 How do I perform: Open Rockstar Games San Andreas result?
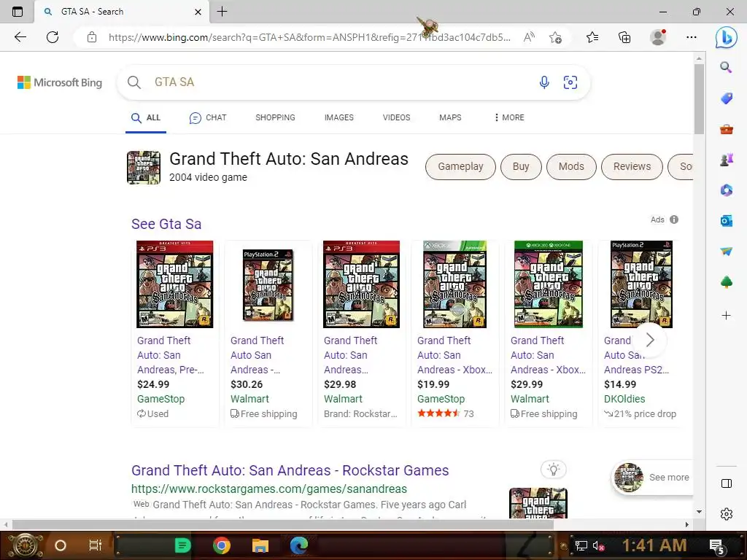[290, 470]
